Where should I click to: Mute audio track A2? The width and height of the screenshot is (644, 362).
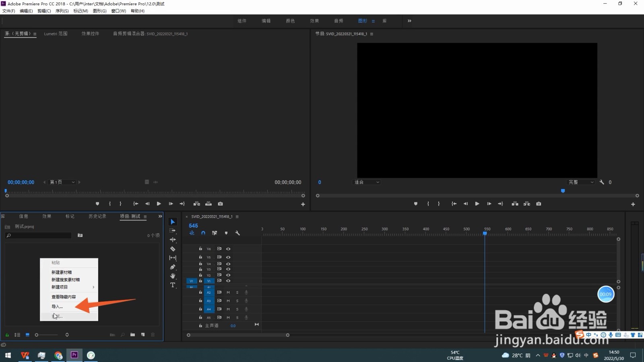(x=228, y=292)
